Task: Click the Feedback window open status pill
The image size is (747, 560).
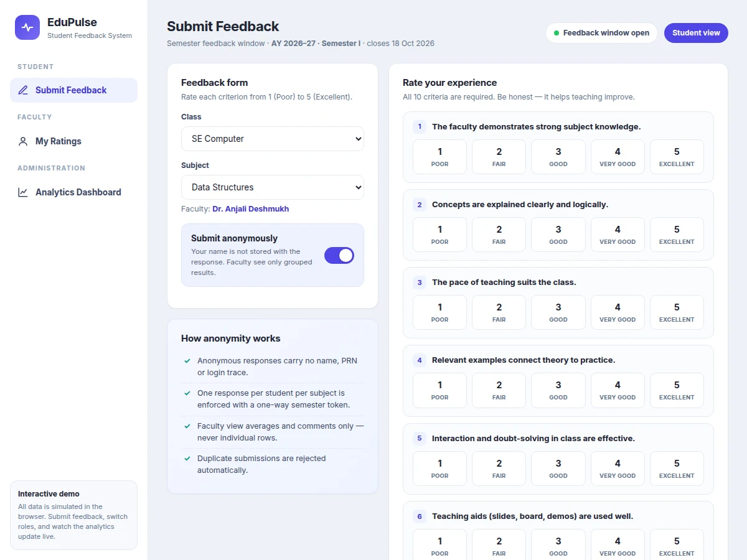Action: click(601, 33)
